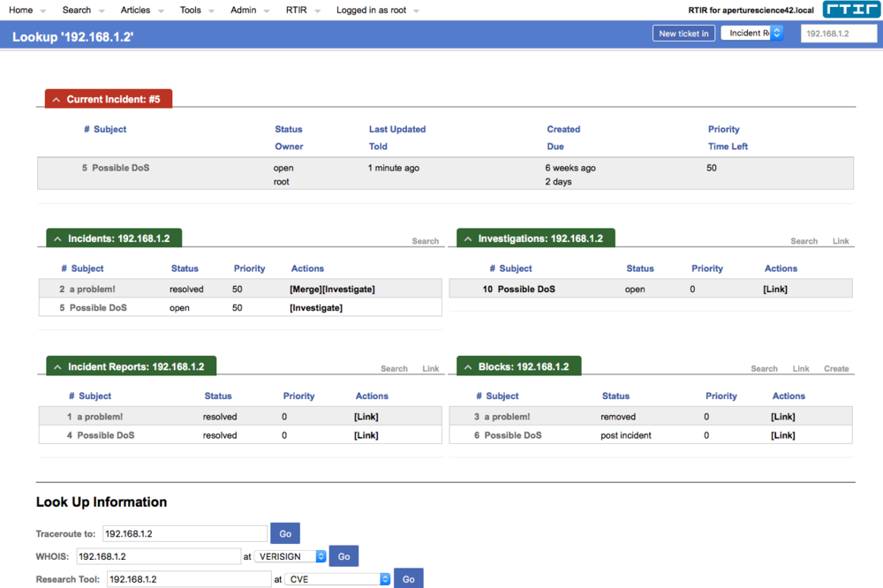Click Search link in Incident Reports section

(394, 369)
